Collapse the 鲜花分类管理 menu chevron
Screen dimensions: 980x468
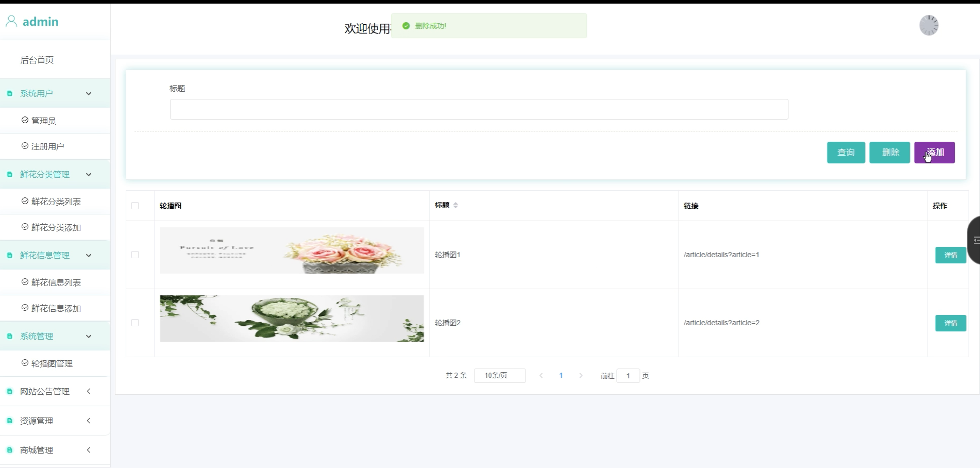(x=89, y=175)
